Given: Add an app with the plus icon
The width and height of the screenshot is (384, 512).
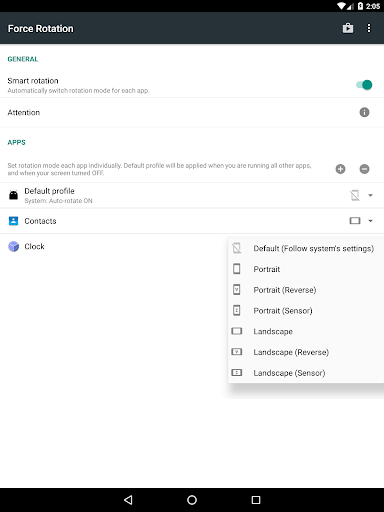Looking at the screenshot, I should coord(340,169).
